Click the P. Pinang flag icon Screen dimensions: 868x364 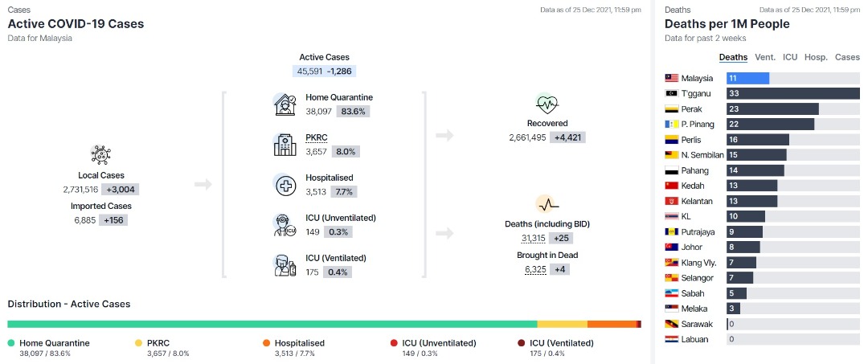click(x=671, y=125)
